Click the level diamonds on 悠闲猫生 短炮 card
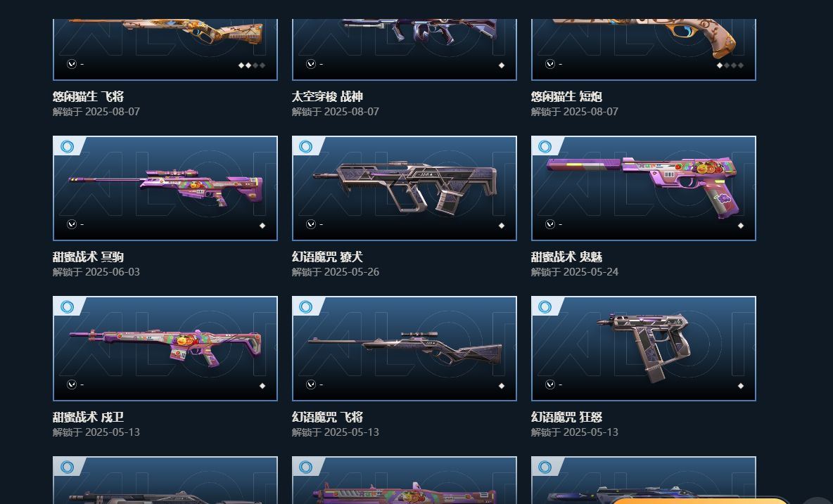This screenshot has width=833, height=504. click(x=730, y=65)
